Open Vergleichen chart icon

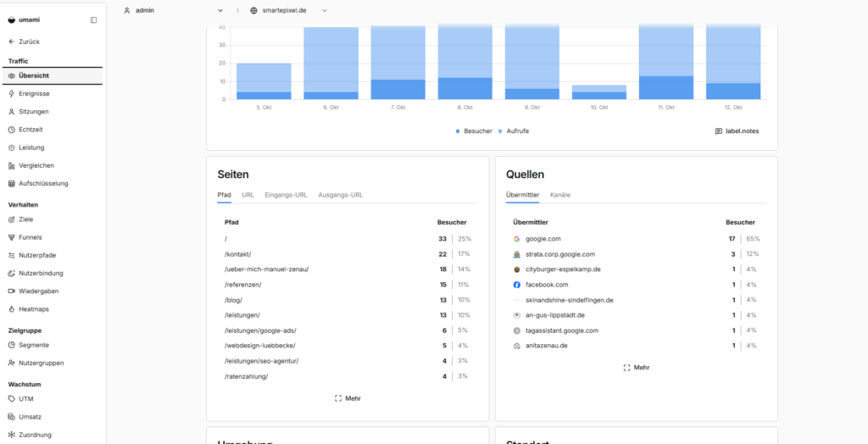12,165
